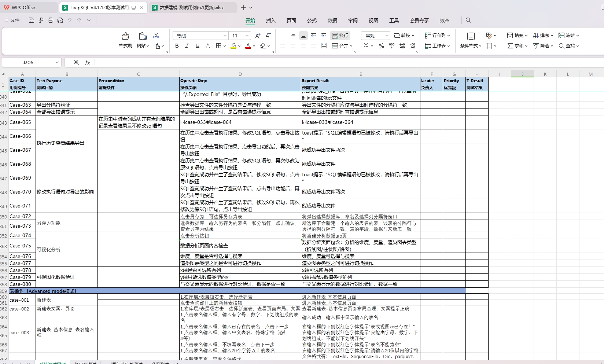The height and width of the screenshot is (364, 604).
Task: Open Print Preview from quick toolbar
Action: (60, 20)
